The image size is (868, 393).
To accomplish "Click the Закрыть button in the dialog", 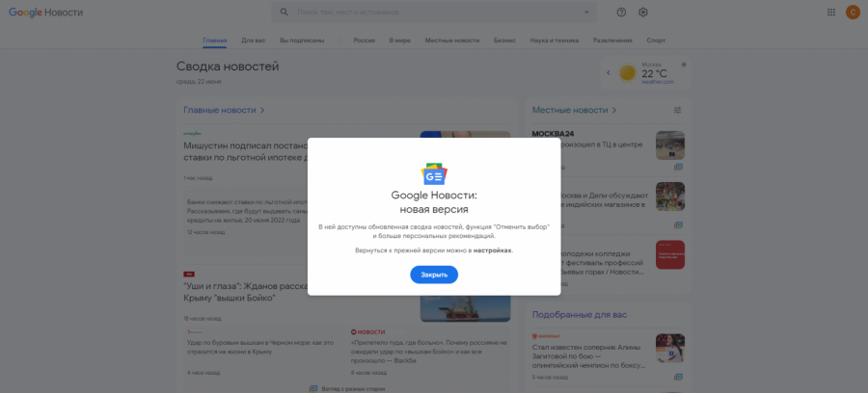I will (x=433, y=275).
